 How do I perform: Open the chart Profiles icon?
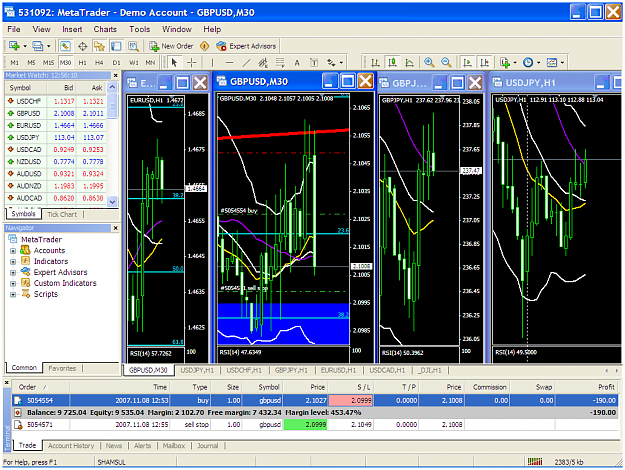[37, 46]
